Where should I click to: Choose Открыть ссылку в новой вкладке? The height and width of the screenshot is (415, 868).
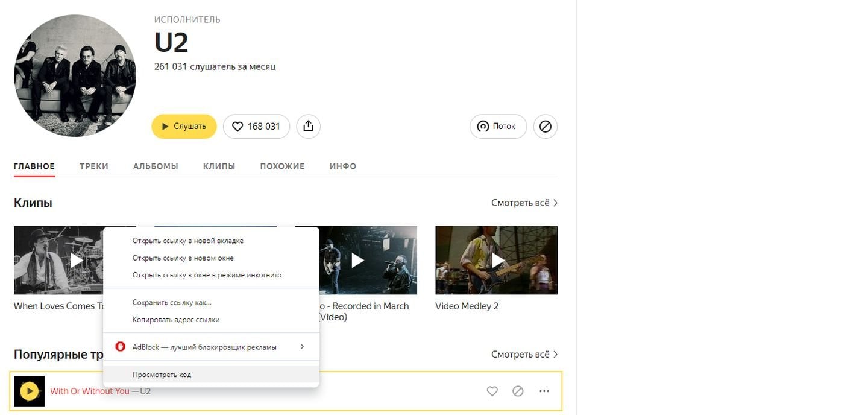211,241
